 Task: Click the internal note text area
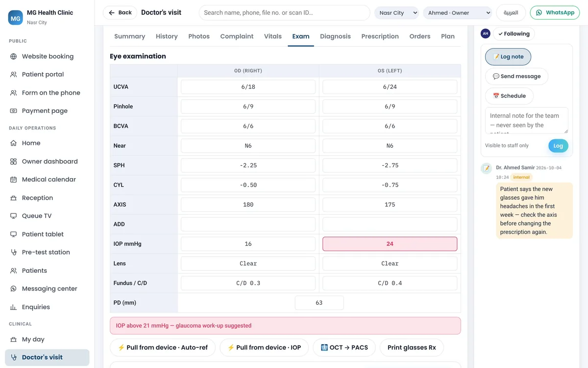527,121
